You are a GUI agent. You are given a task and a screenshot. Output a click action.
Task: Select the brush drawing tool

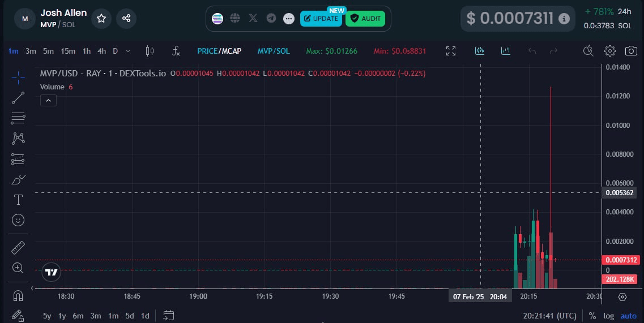coord(18,179)
